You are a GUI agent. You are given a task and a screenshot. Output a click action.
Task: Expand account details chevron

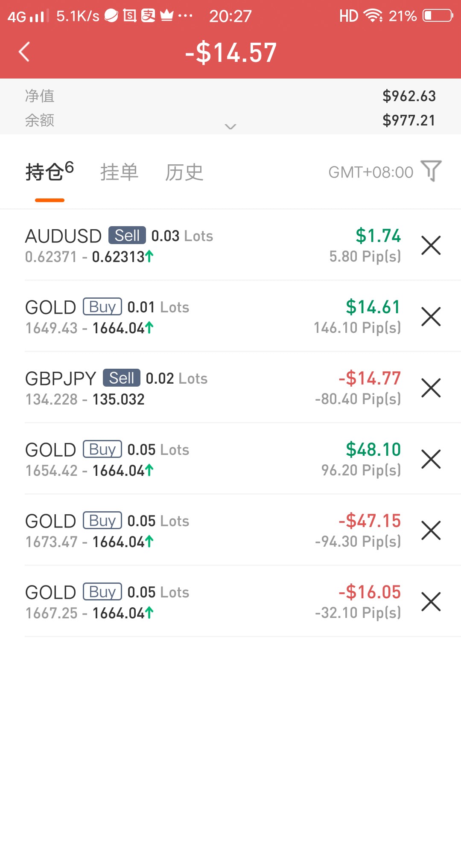coord(230,127)
